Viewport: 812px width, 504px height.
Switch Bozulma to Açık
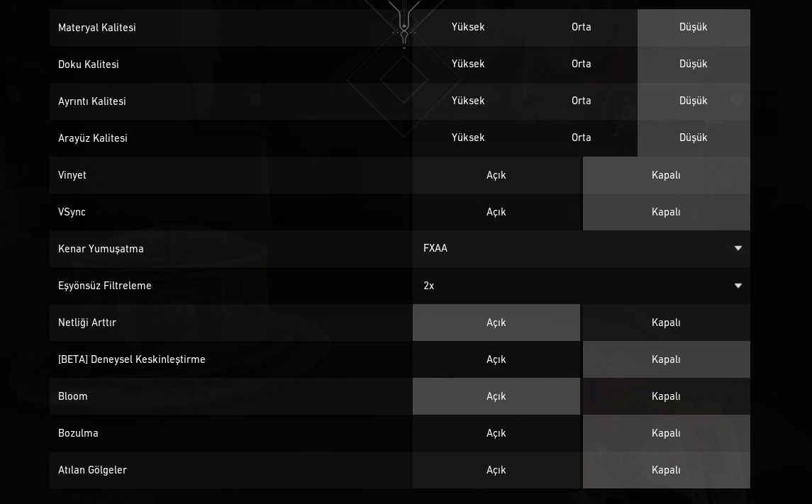point(496,433)
